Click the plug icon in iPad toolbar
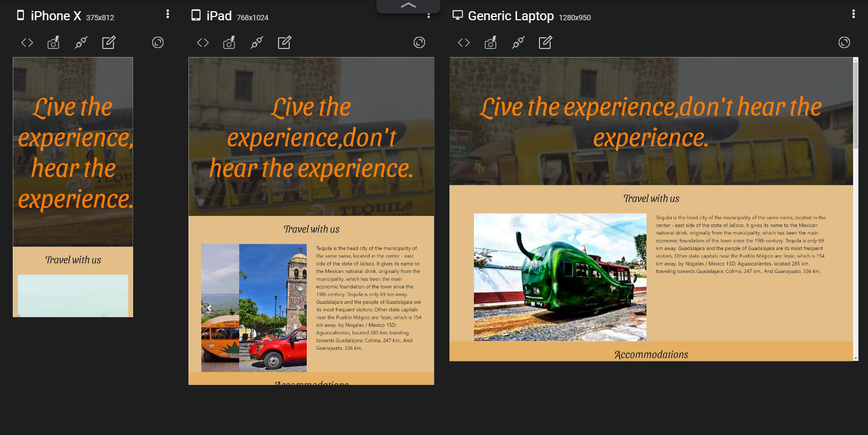This screenshot has width=868, height=435. [257, 43]
